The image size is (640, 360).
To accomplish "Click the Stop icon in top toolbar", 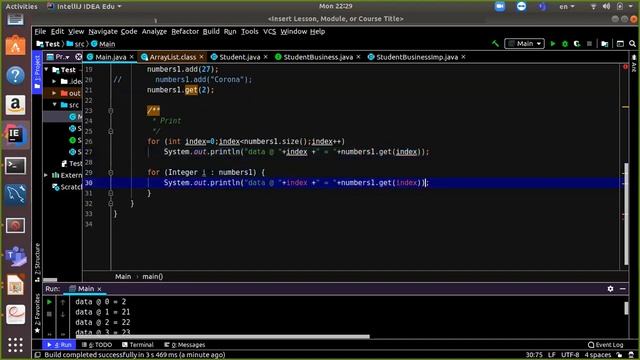I will [589, 44].
